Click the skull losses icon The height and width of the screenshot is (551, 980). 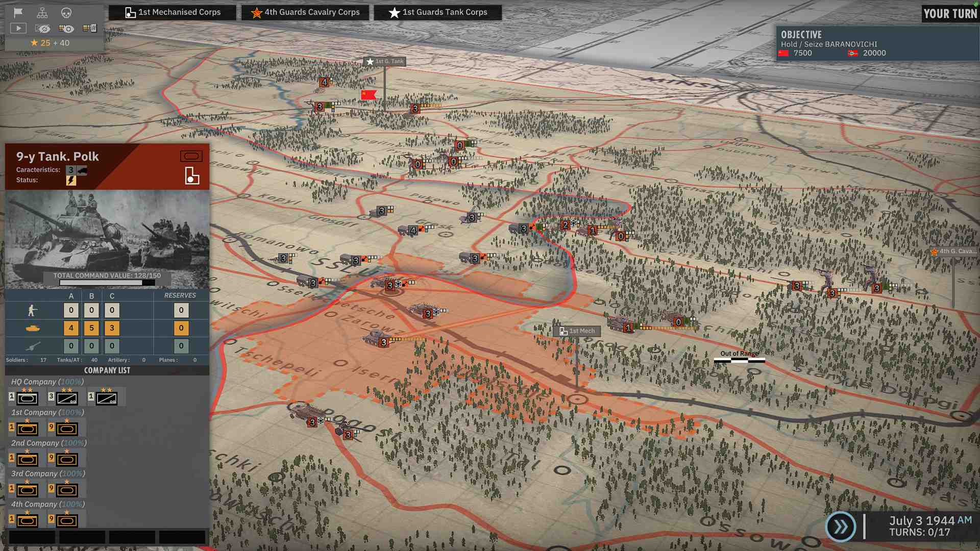pyautogui.click(x=66, y=13)
